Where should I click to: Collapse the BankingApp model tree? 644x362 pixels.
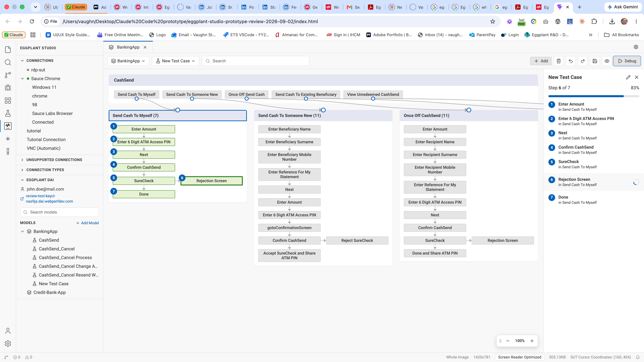click(22, 231)
